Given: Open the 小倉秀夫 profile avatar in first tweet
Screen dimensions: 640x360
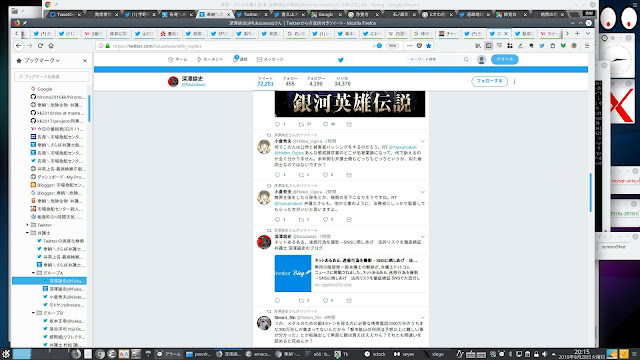Looking at the screenshot, I should pyautogui.click(x=264, y=147).
